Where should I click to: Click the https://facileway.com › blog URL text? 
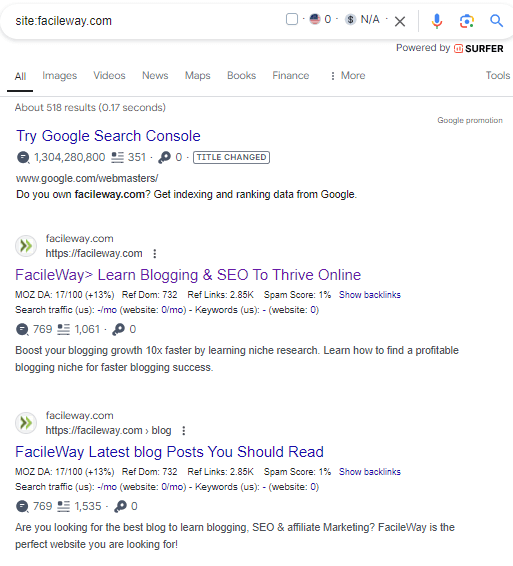click(x=108, y=430)
